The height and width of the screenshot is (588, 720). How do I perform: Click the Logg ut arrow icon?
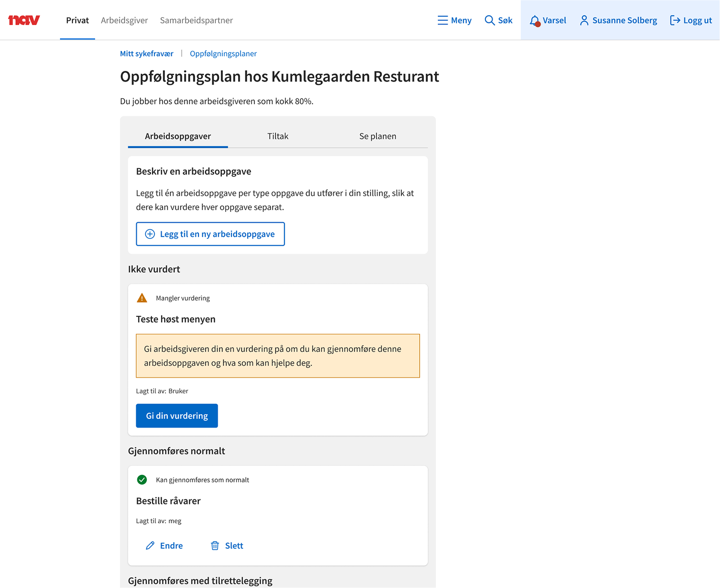675,20
